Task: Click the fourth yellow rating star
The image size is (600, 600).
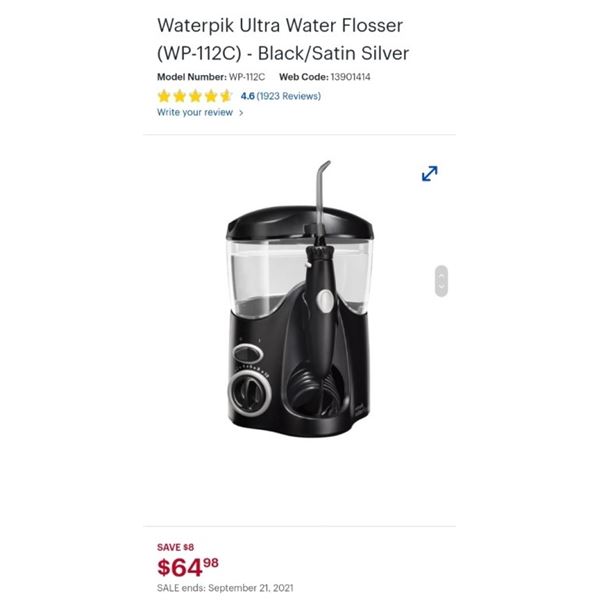Action: [x=211, y=96]
